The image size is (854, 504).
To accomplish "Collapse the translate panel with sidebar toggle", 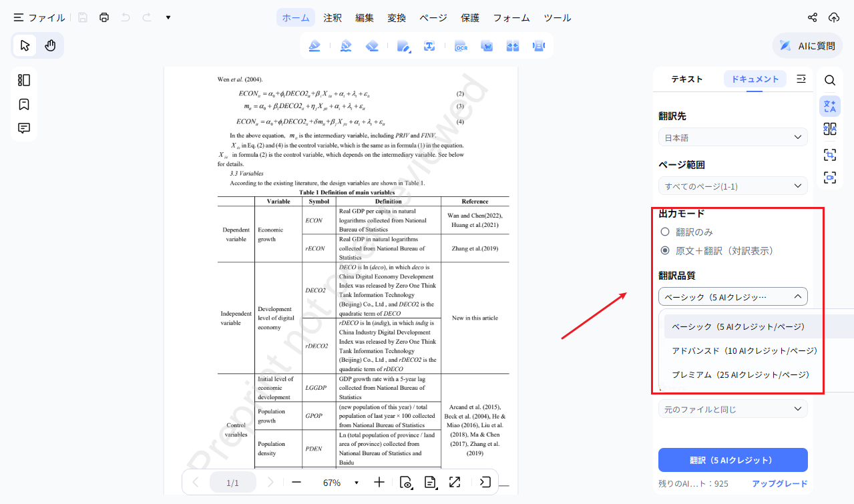I will [x=802, y=79].
